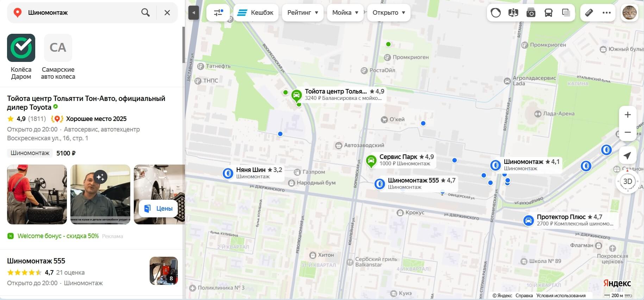Open the Условия использования link
Viewport: 644px width, 300px height.
point(561,295)
